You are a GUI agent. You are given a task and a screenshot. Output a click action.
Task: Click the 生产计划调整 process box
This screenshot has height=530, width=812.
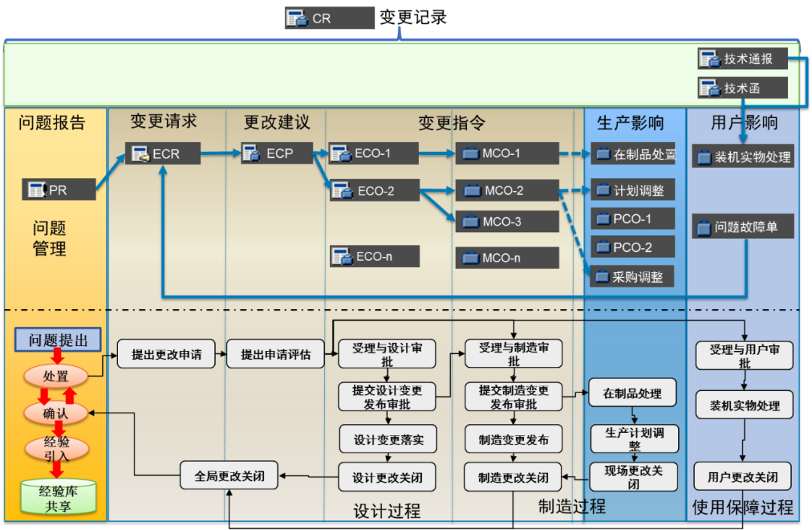coord(635,439)
